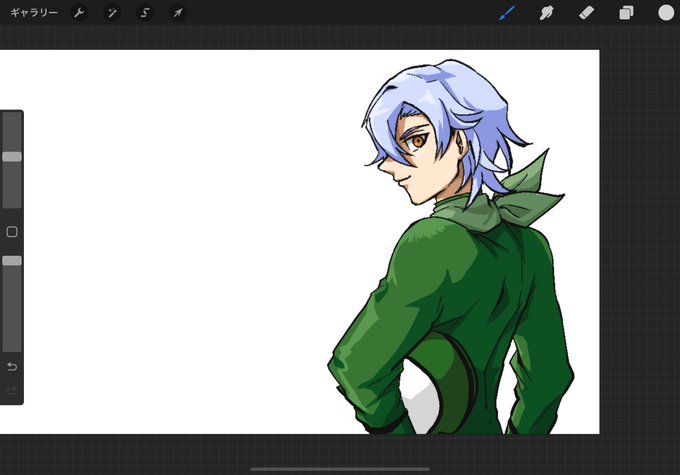Click the brush size slider handle

tap(12, 157)
